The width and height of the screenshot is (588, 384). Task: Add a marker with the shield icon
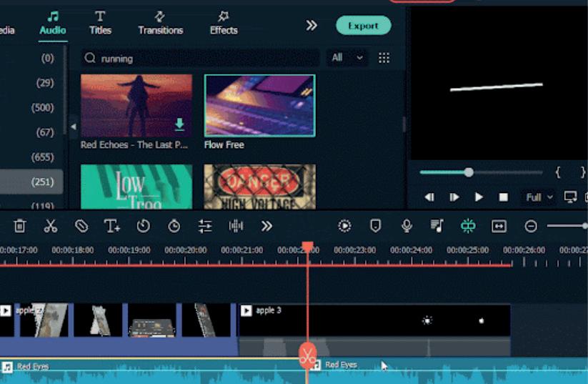(375, 226)
